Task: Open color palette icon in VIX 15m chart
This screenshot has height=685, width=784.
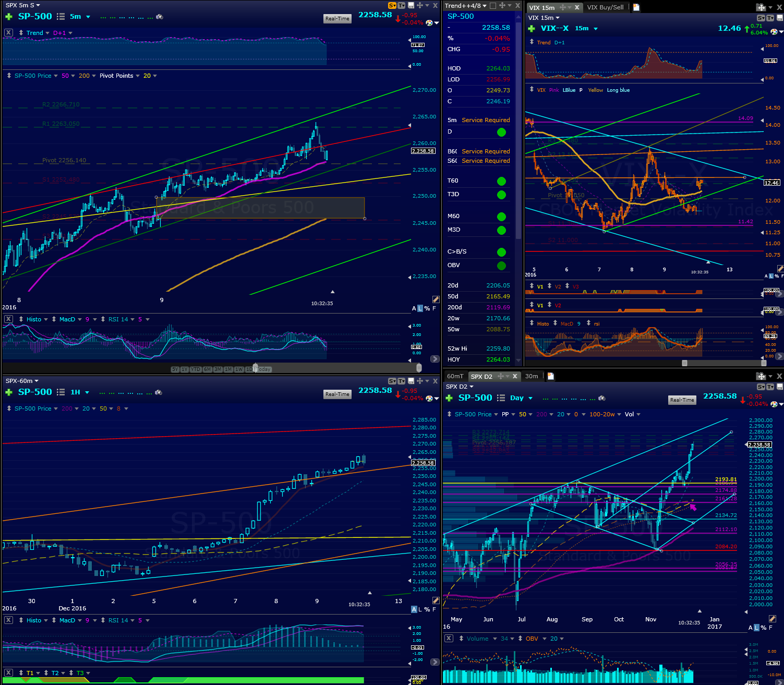Action: (x=774, y=32)
